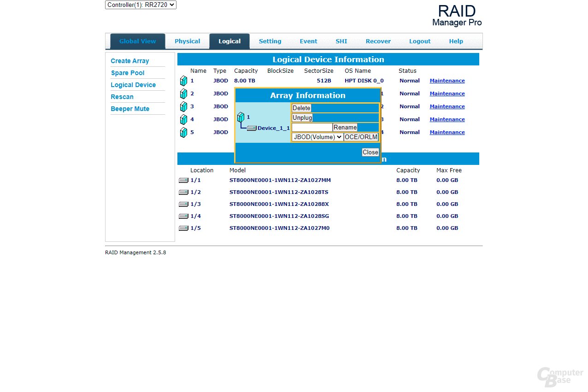
Task: Click model ST8000NE0001-1WN112-ZA1027MM
Action: (x=280, y=180)
